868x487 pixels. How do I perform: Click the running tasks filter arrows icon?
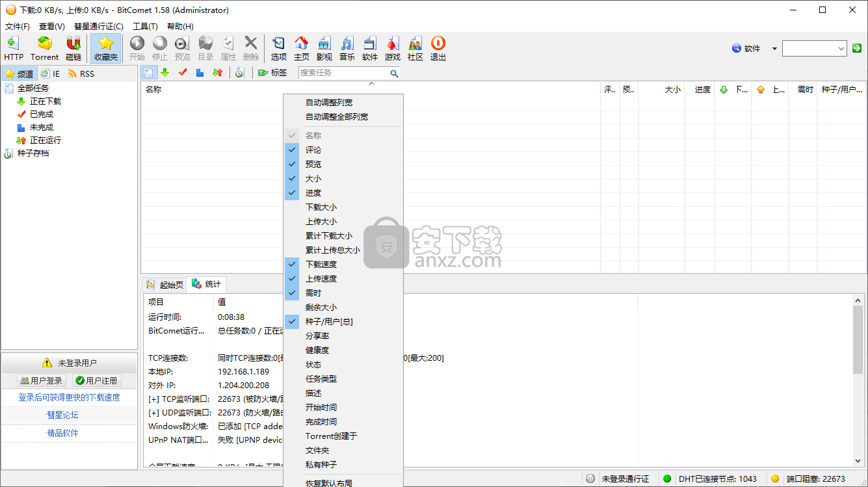click(x=218, y=73)
